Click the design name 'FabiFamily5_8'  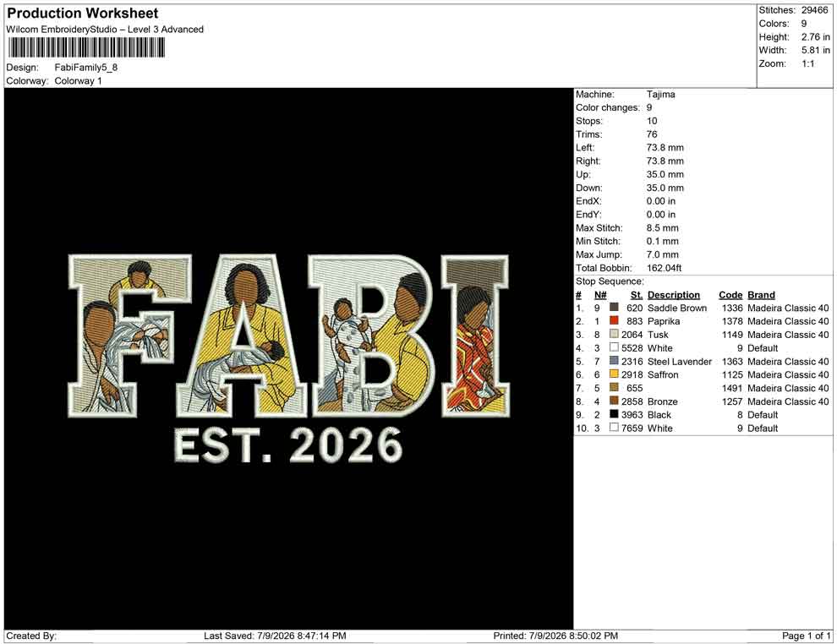86,68
